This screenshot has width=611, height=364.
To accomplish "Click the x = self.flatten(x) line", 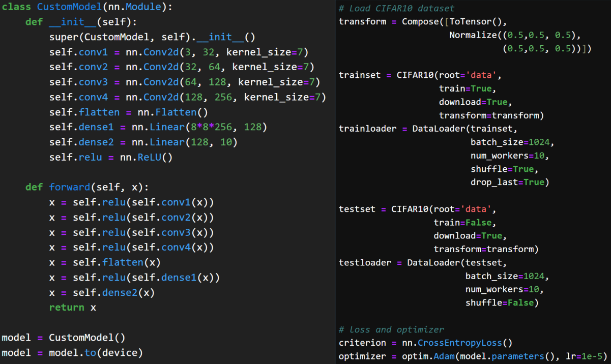I will pyautogui.click(x=105, y=262).
